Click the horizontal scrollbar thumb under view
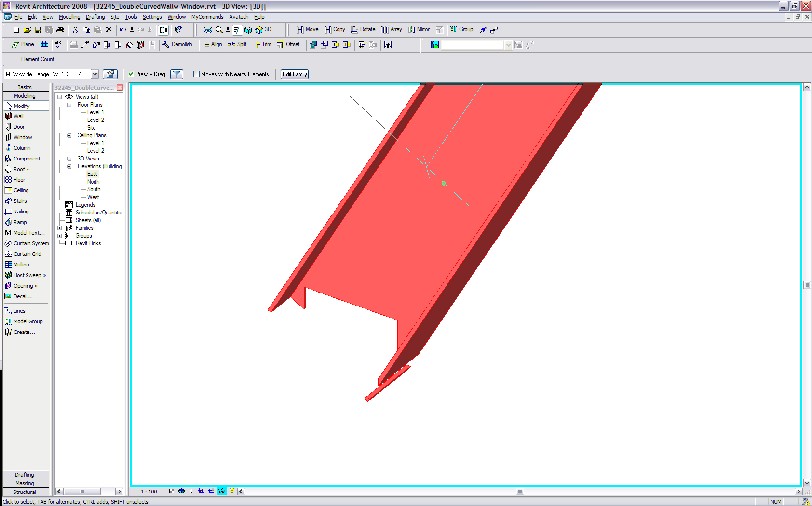This screenshot has width=812, height=506. click(x=520, y=492)
